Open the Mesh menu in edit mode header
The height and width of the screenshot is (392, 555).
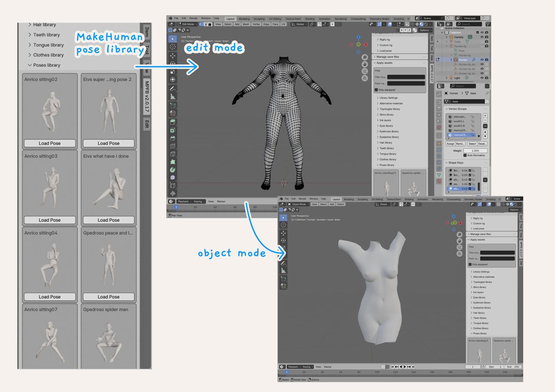[x=246, y=24]
